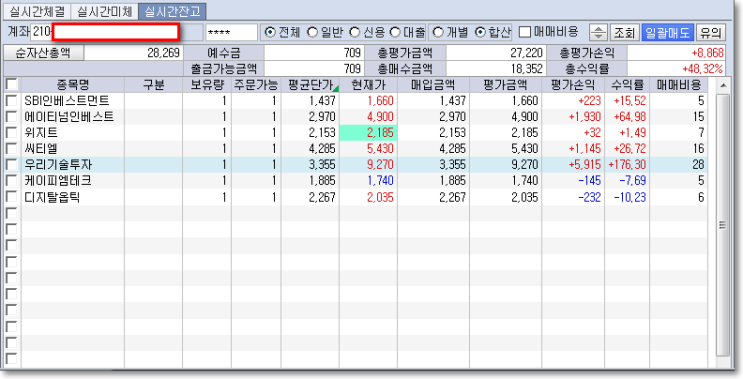
Task: Click the 순자산총액 button
Action: point(44,53)
